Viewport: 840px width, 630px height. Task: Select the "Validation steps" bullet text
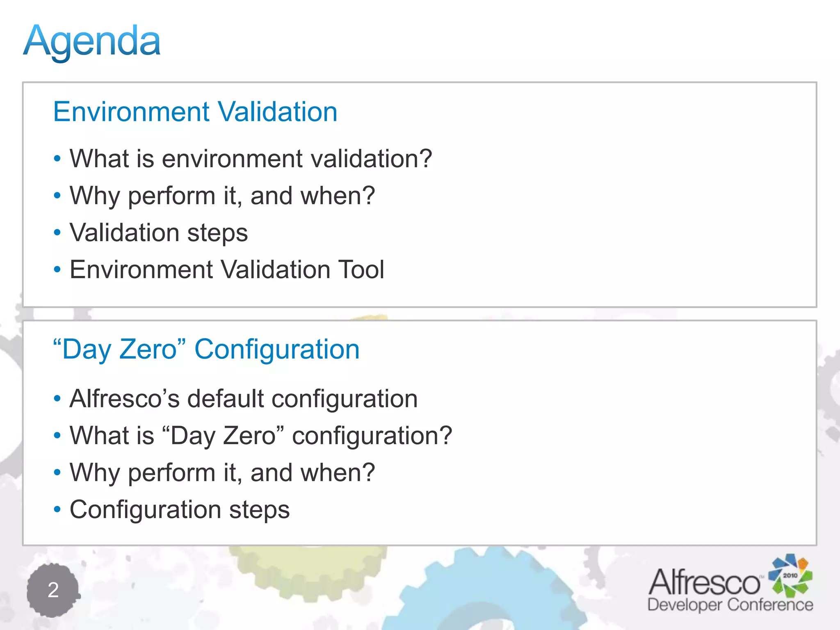(x=159, y=233)
